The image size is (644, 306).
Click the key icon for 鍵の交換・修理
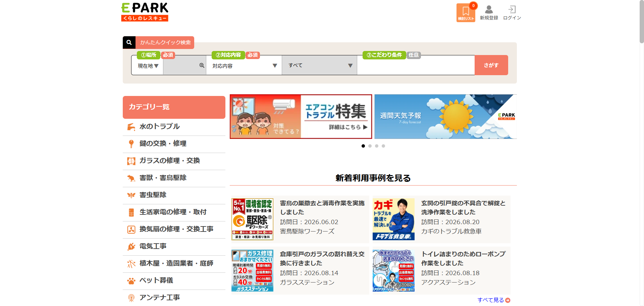click(x=131, y=144)
